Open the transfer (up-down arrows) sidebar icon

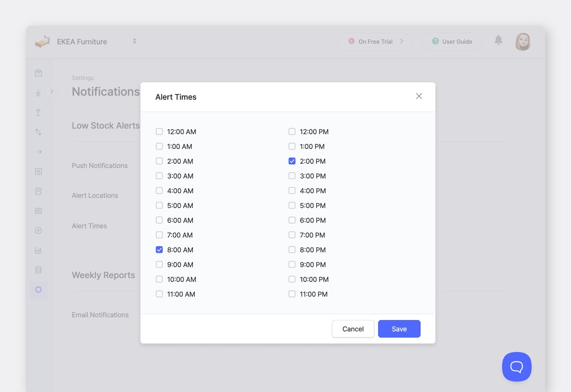pos(38,132)
